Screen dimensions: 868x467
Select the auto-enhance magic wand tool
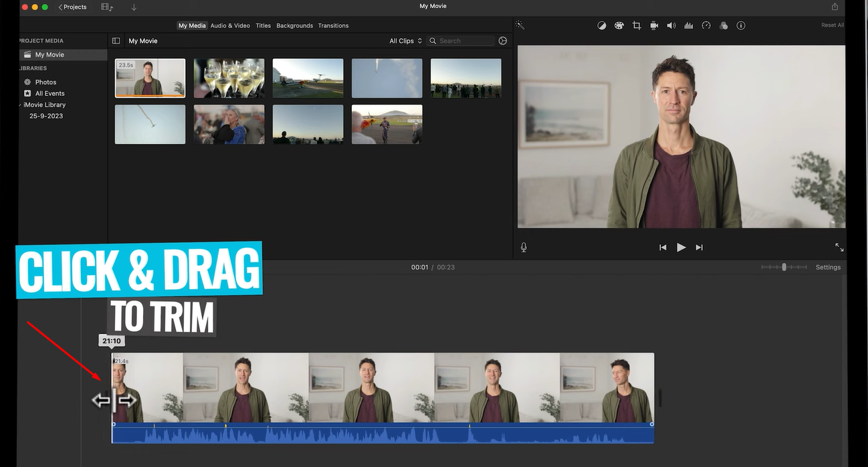pyautogui.click(x=520, y=25)
